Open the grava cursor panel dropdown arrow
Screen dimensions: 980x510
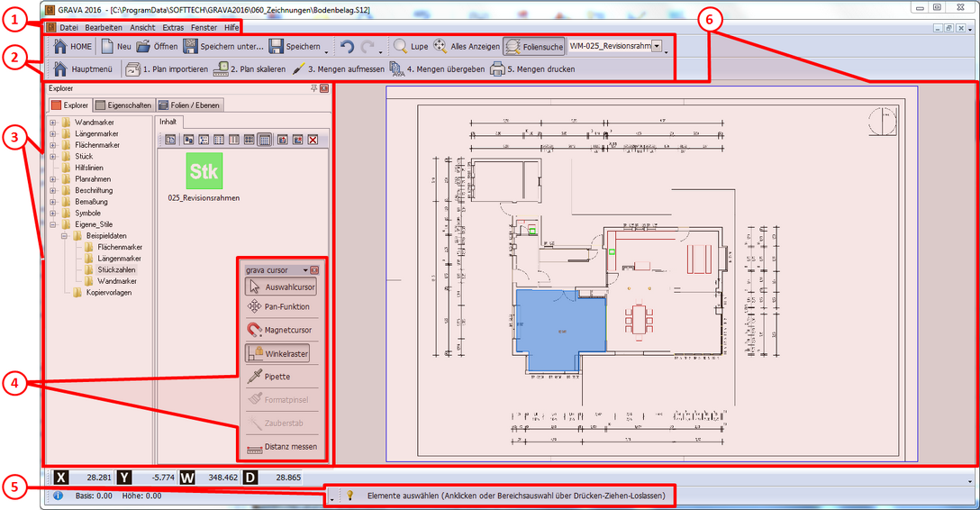[x=305, y=270]
